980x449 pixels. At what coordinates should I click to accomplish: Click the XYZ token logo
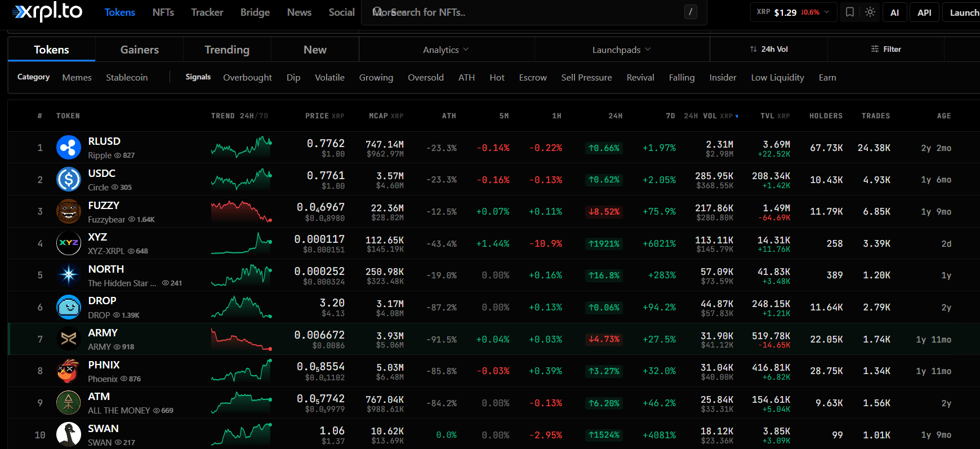pyautogui.click(x=69, y=243)
